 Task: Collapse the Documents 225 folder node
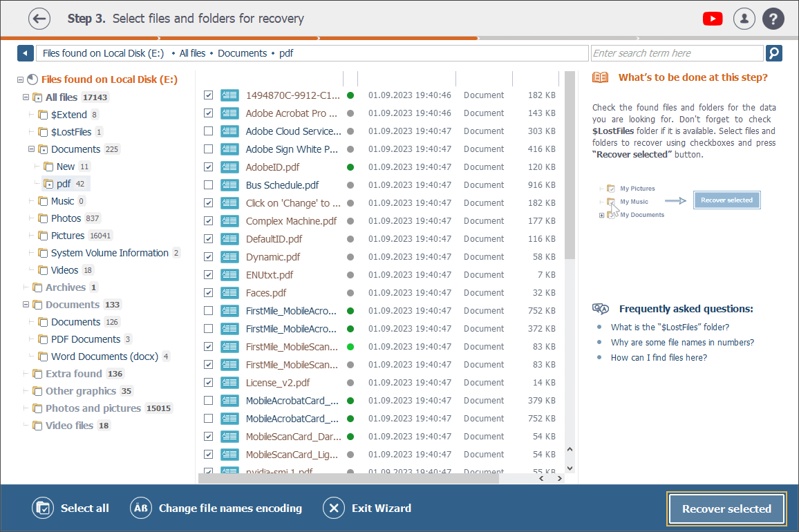tap(31, 149)
